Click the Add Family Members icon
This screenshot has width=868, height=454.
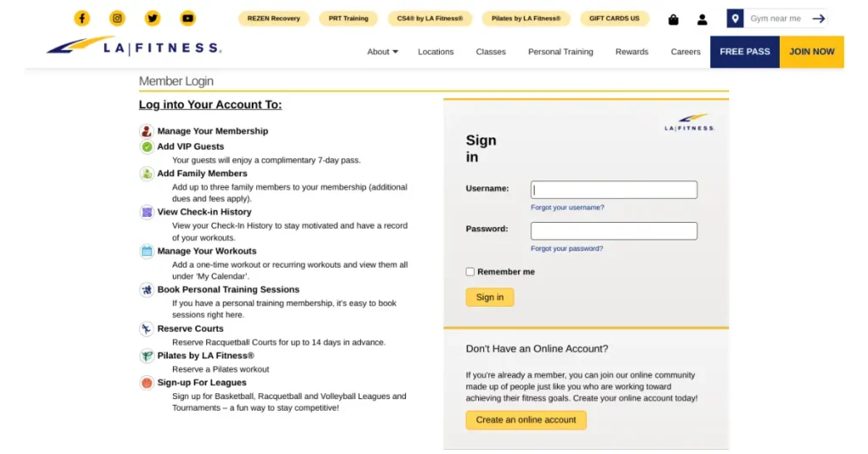pyautogui.click(x=147, y=174)
